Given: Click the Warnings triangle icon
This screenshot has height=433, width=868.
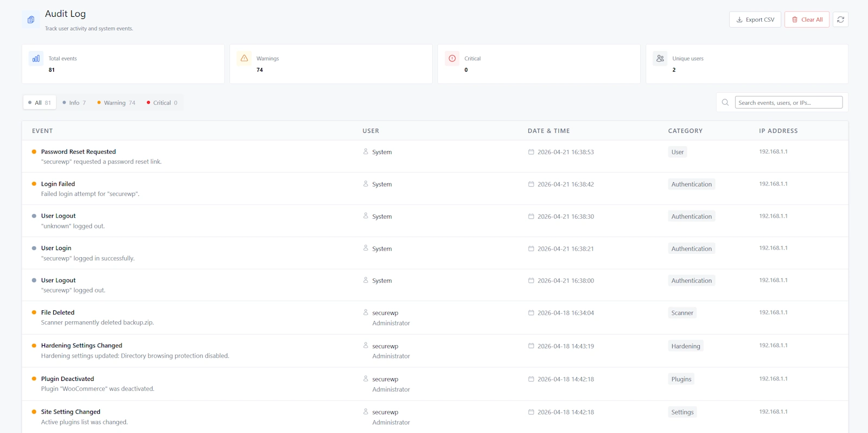Looking at the screenshot, I should [244, 59].
